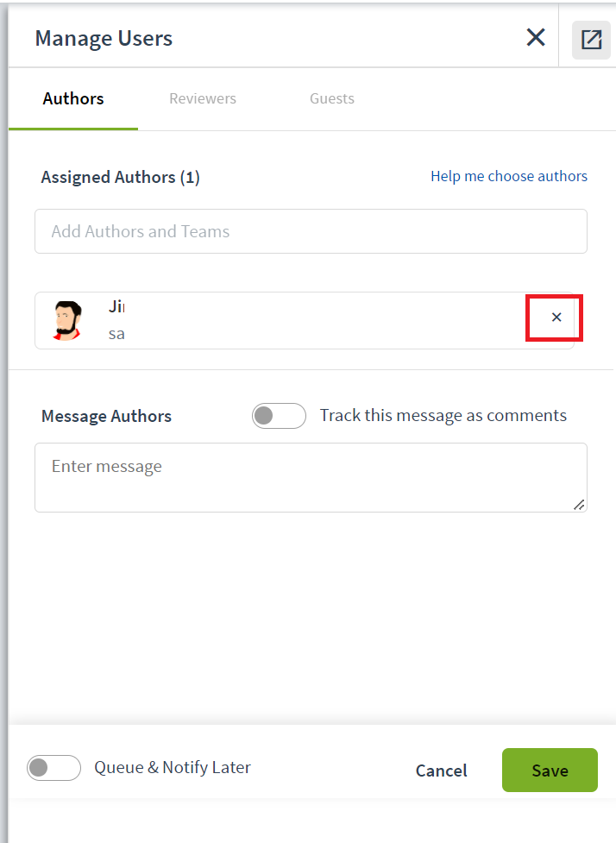The height and width of the screenshot is (843, 616).
Task: Open panel in pop-out window icon
Action: click(591, 39)
